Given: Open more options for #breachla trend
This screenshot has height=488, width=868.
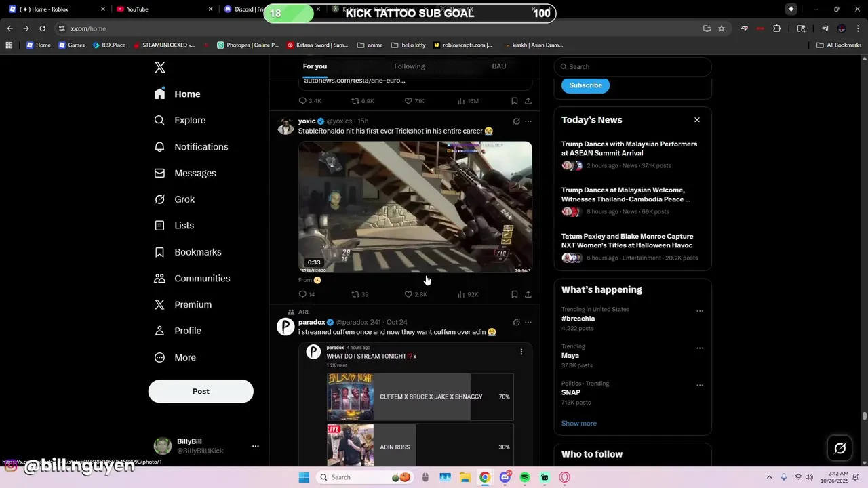Looking at the screenshot, I should pos(700,311).
